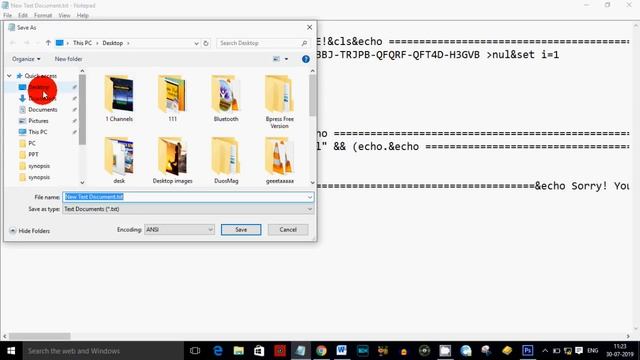Open the Notepad Edit menu
Screen dimensions: 640x360
tap(23, 16)
